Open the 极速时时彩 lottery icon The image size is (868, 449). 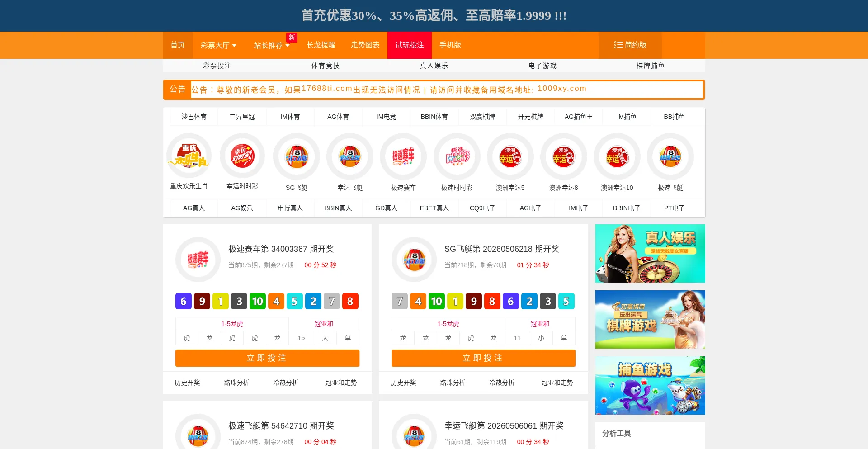pyautogui.click(x=457, y=156)
